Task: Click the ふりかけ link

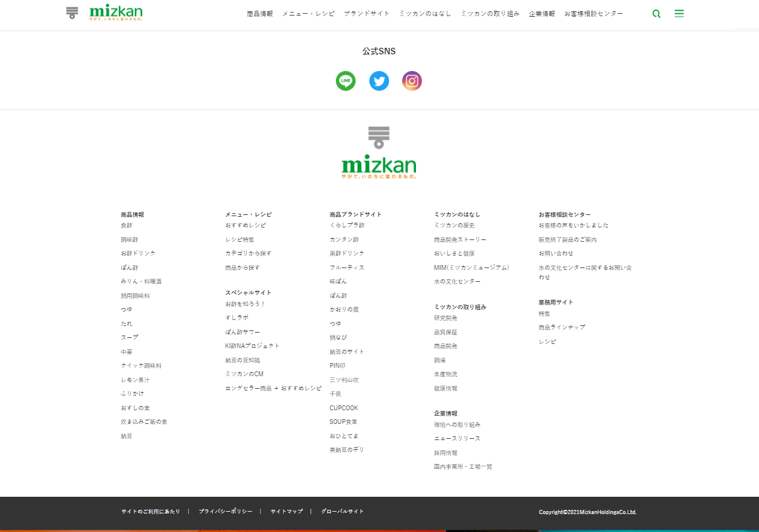Action: pyautogui.click(x=132, y=393)
